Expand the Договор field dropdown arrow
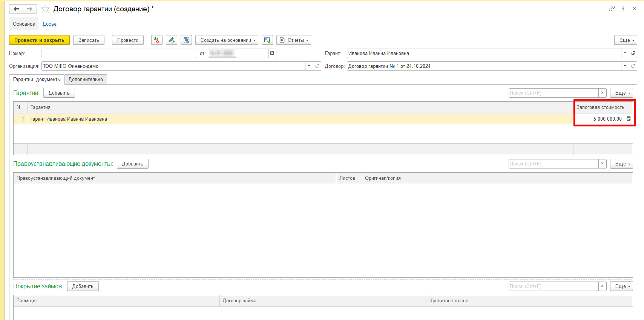 pyautogui.click(x=625, y=66)
